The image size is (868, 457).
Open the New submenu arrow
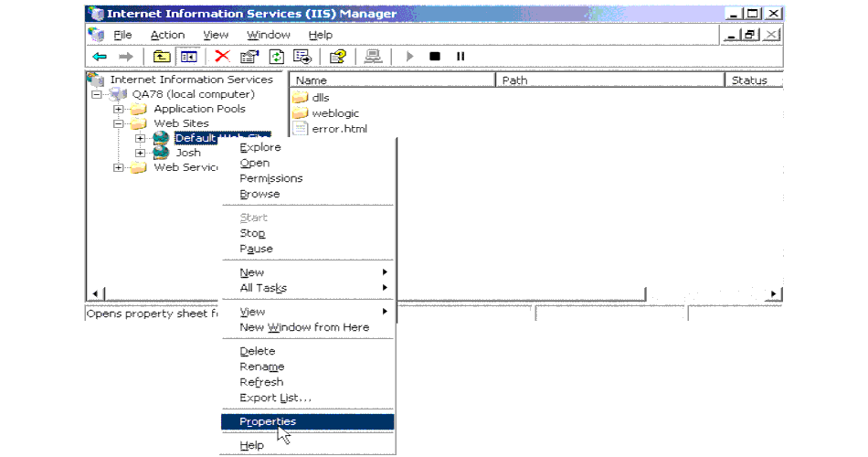coord(385,272)
